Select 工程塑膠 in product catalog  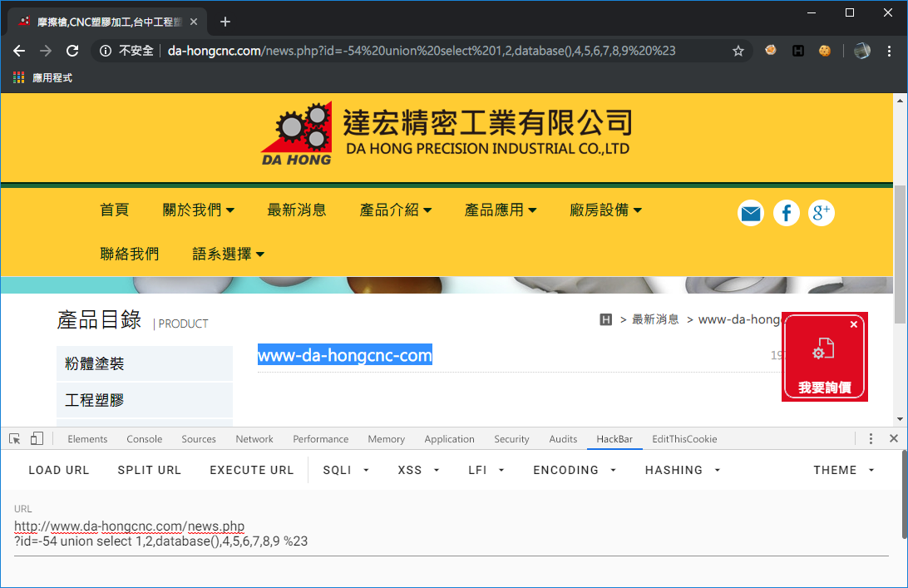[x=145, y=400]
